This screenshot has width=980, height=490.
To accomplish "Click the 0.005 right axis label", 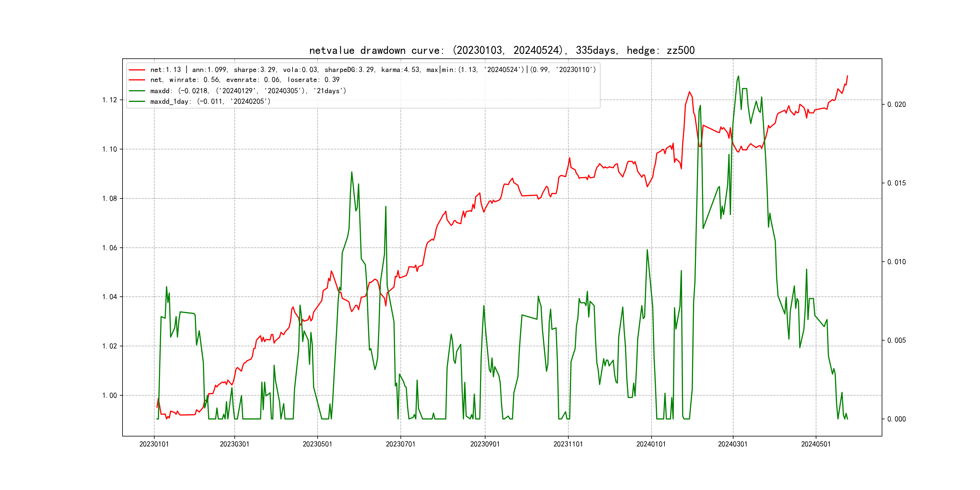I will coord(896,341).
